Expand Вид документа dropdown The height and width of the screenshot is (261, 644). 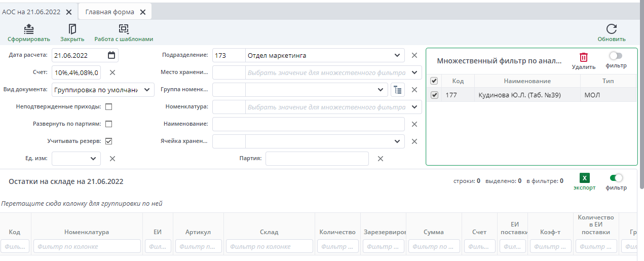[x=147, y=90]
